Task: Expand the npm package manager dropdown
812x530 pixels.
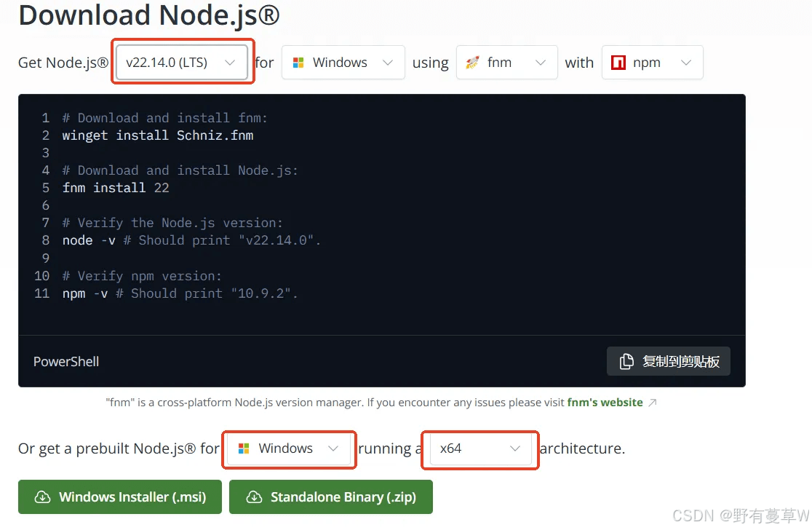Action: click(x=652, y=62)
